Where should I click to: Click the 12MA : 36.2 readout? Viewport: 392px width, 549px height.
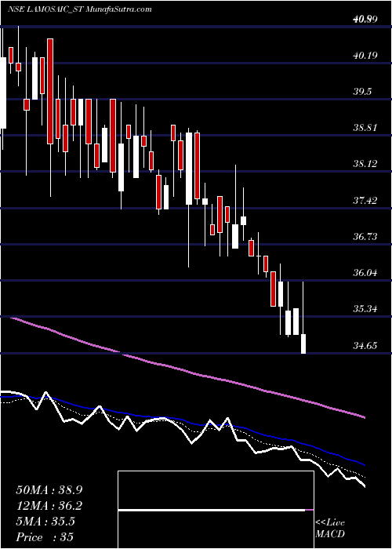point(49,506)
